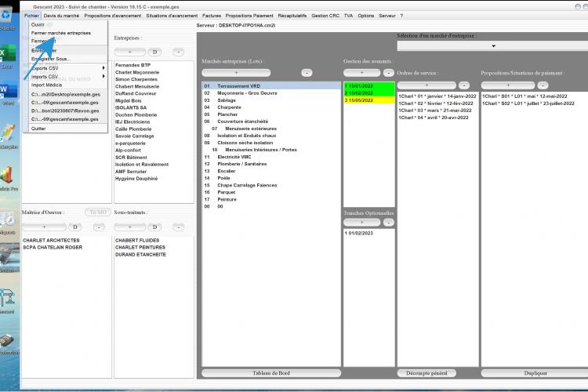Add a tranche optionnelle with +
This screenshot has width=588, height=392.
coord(362,223)
